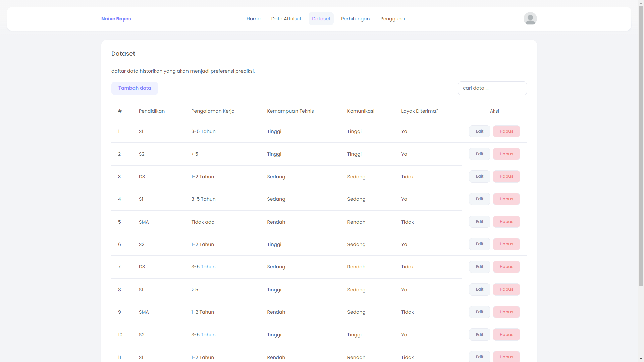Click the cari data search input field
Screen dimensions: 644x362
(492, 88)
